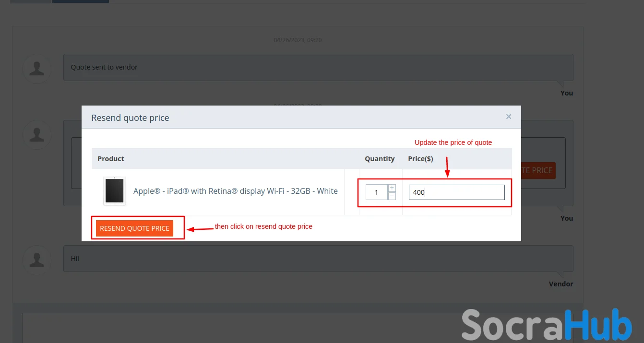
Task: Click the 'Hii' vendor message
Action: (318, 259)
